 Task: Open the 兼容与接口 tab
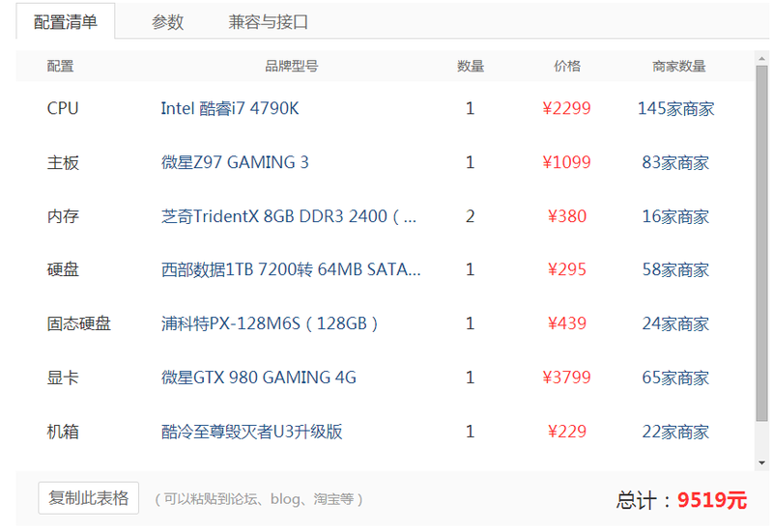269,22
